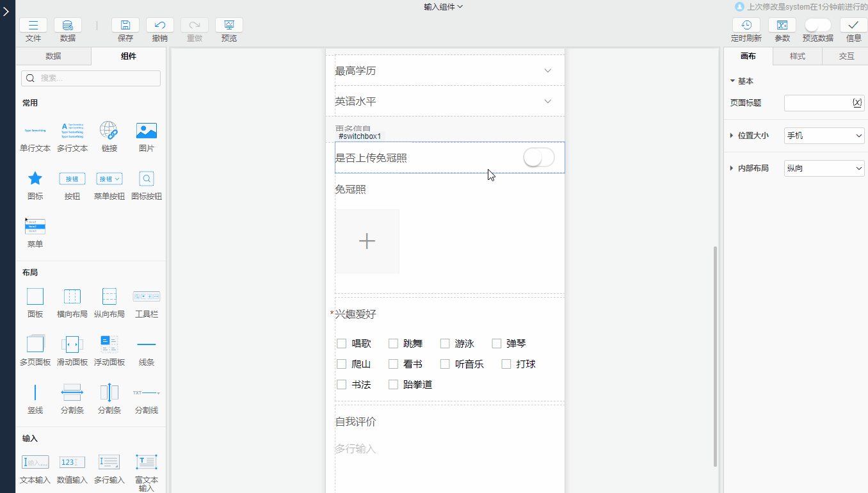Click the 定时刷新 scheduled refresh icon
The height and width of the screenshot is (493, 868).
(x=745, y=26)
